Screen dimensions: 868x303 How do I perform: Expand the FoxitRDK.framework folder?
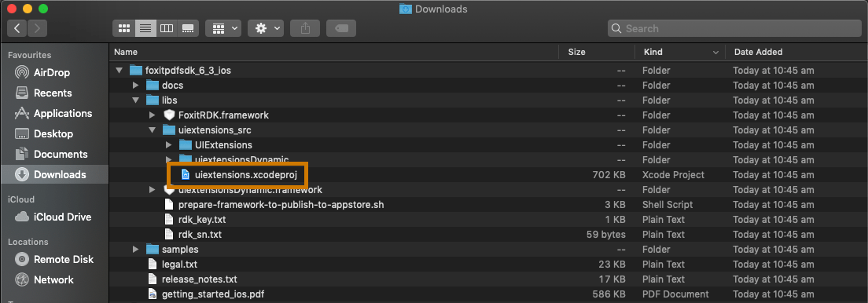coord(153,115)
